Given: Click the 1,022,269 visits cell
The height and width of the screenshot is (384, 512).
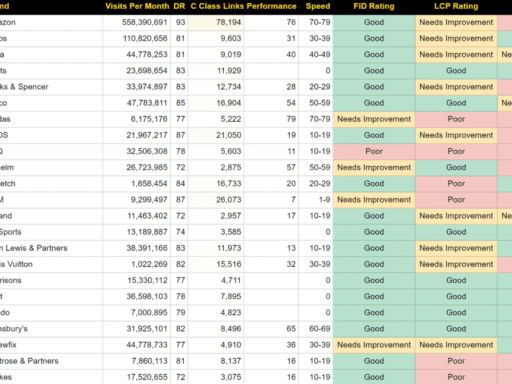Looking at the screenshot, I should click(x=137, y=264).
